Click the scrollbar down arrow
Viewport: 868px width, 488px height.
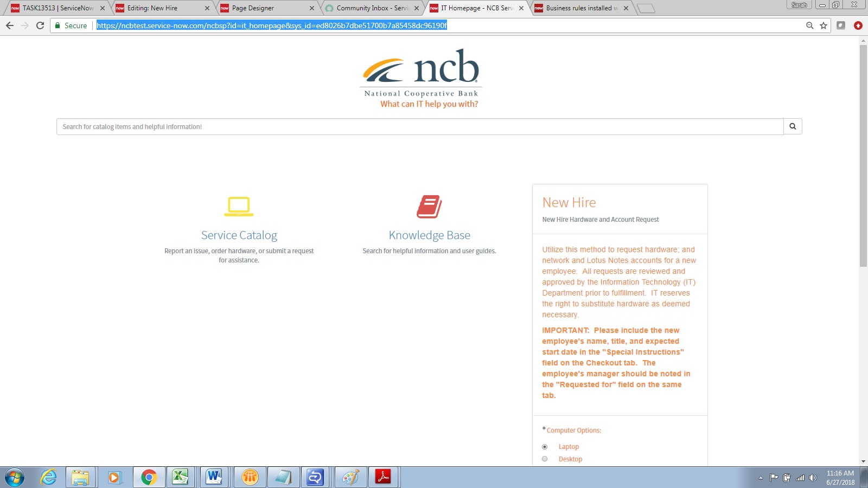click(x=863, y=461)
